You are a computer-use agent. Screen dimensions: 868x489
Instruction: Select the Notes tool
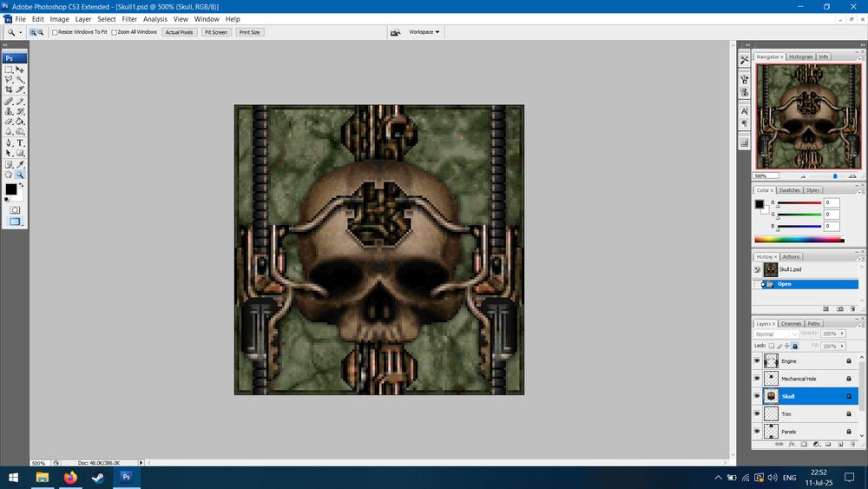9,164
